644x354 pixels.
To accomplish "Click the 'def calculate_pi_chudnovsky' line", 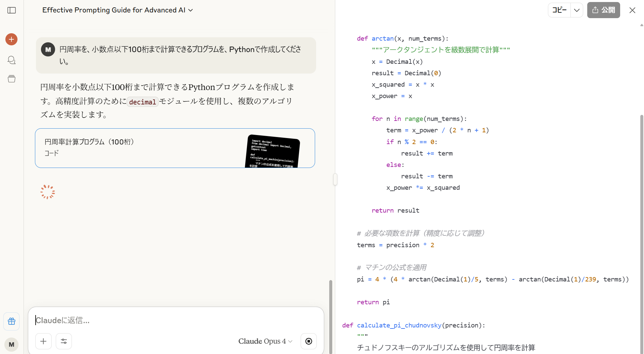I will [414, 325].
